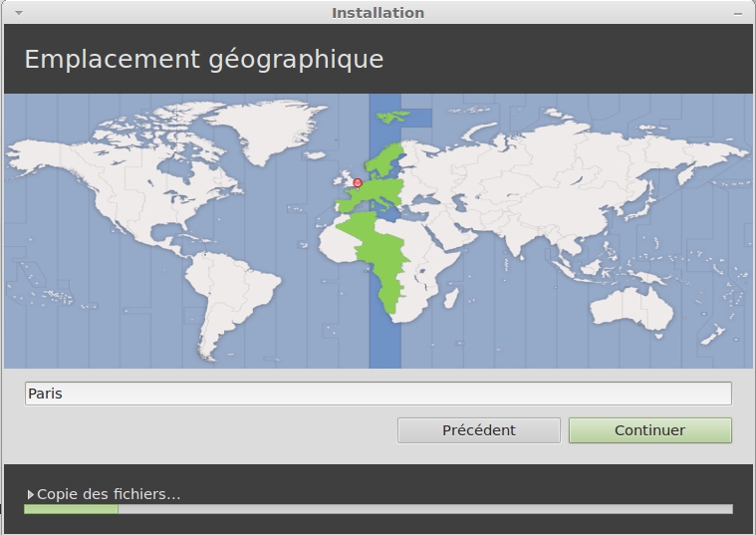The image size is (756, 535).
Task: Click the red location pin on the map
Action: point(358,182)
